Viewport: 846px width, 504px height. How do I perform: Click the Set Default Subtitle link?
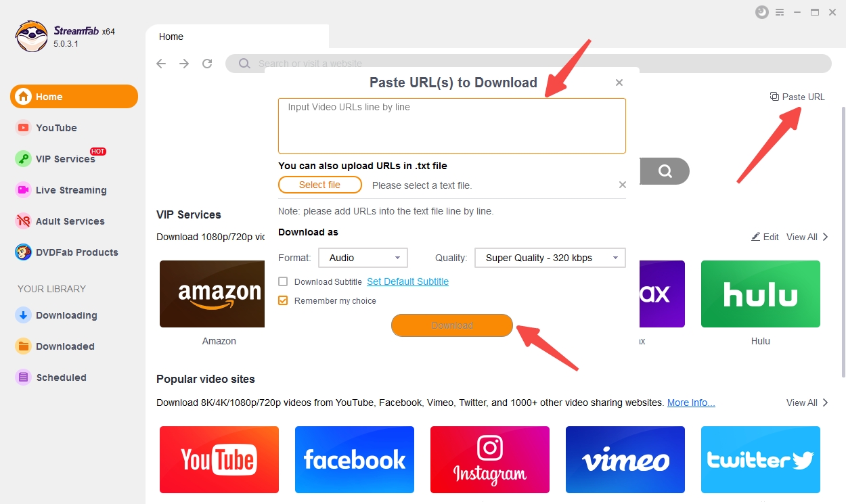(x=407, y=281)
